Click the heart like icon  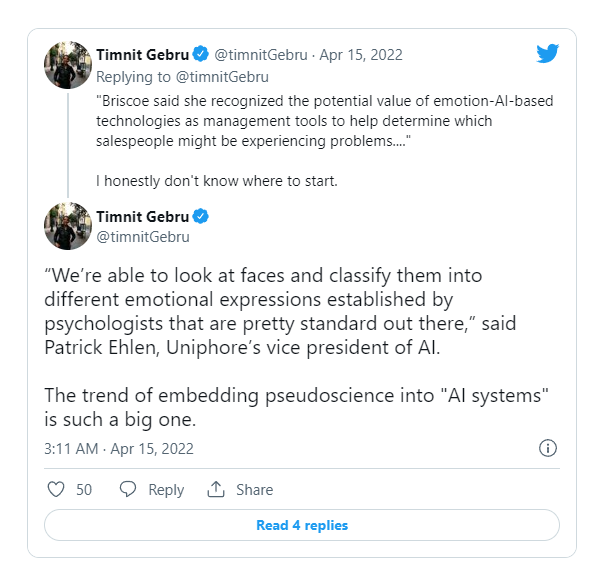pos(57,489)
